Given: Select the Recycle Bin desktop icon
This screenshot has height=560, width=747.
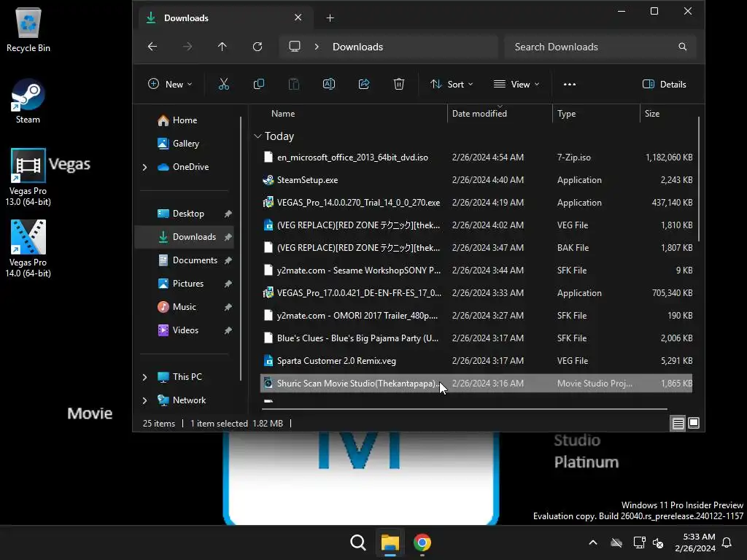Looking at the screenshot, I should (x=28, y=29).
